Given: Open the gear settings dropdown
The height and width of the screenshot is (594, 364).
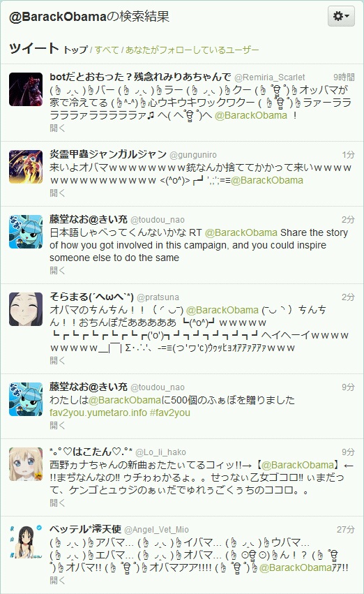Looking at the screenshot, I should [341, 16].
